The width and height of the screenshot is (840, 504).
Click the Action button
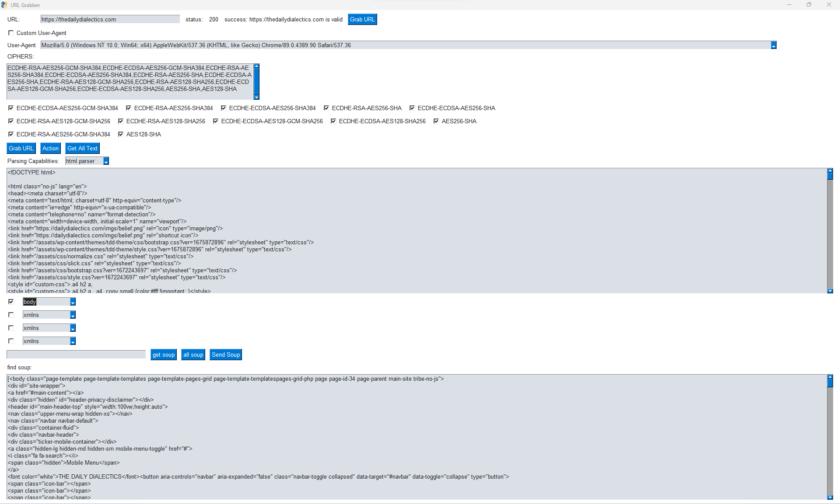(50, 148)
